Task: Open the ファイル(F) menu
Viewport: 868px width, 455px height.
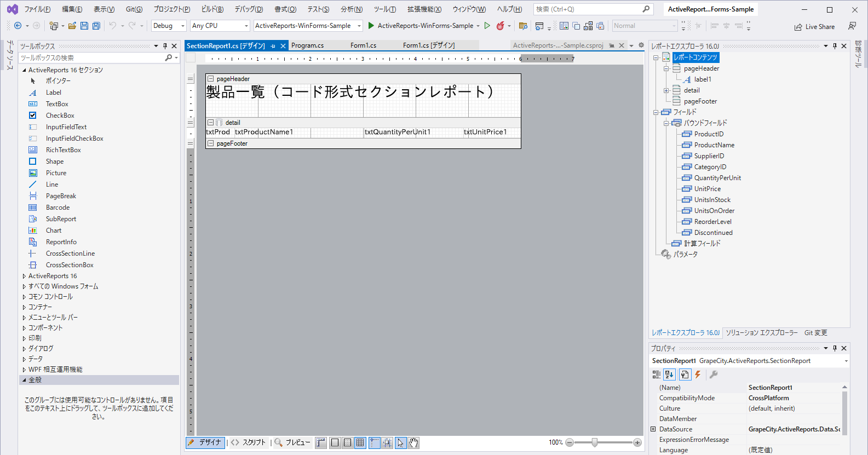Action: coord(37,9)
